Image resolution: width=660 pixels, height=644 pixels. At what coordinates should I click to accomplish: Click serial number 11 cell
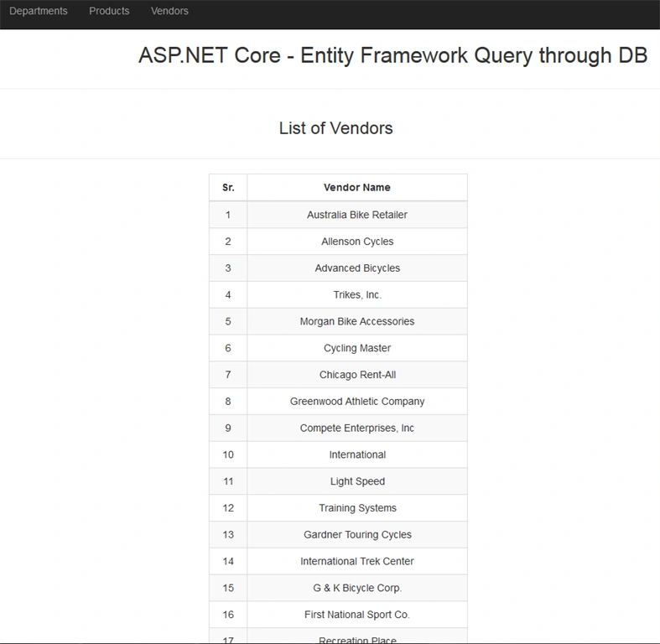point(228,481)
